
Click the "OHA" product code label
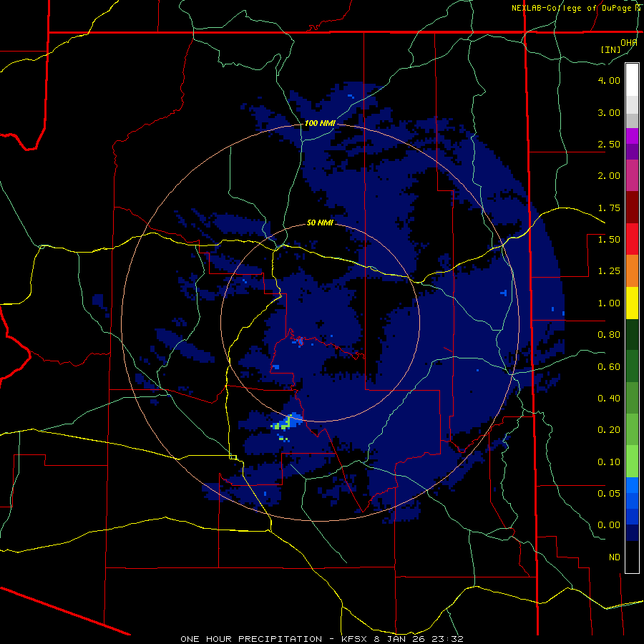628,43
